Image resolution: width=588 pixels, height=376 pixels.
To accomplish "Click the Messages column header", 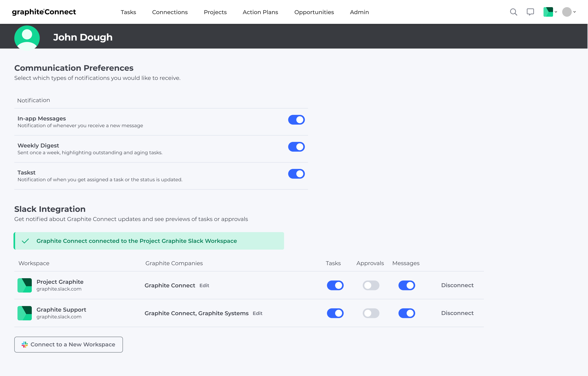I will (406, 263).
